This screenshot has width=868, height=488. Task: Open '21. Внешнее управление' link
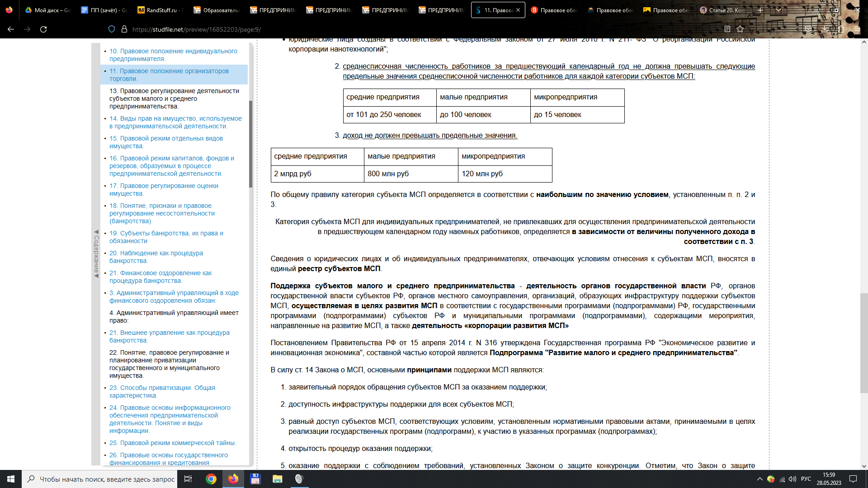coord(170,336)
